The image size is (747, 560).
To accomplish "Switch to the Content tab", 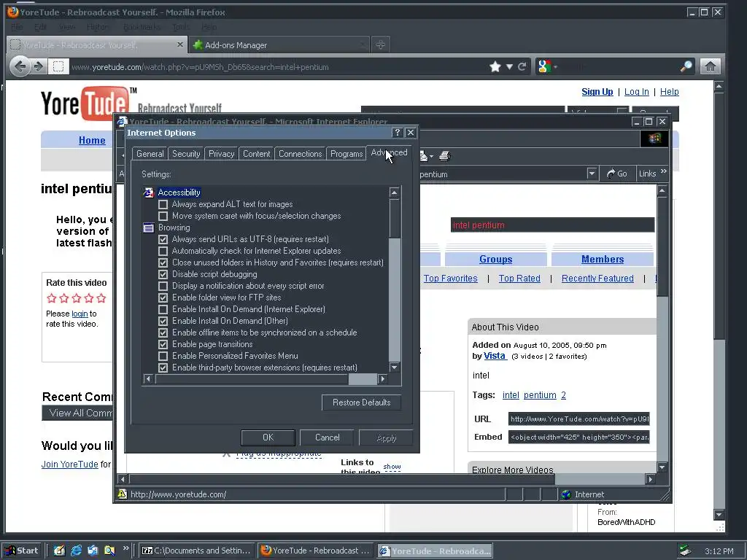I will click(256, 154).
